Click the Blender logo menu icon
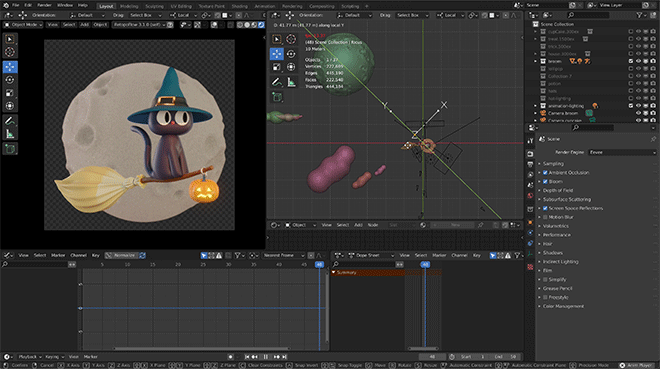Image resolution: width=660 pixels, height=369 pixels. point(5,5)
